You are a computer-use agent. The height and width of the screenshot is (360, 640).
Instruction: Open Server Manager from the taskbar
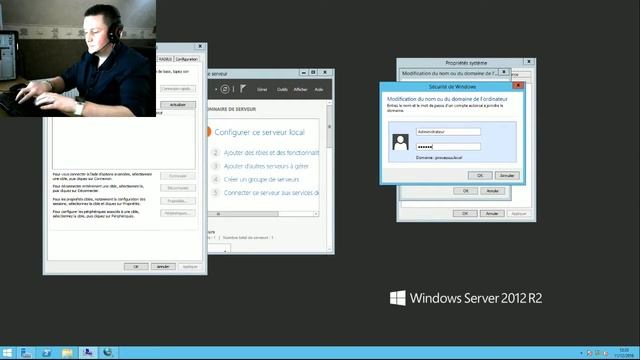(27, 353)
